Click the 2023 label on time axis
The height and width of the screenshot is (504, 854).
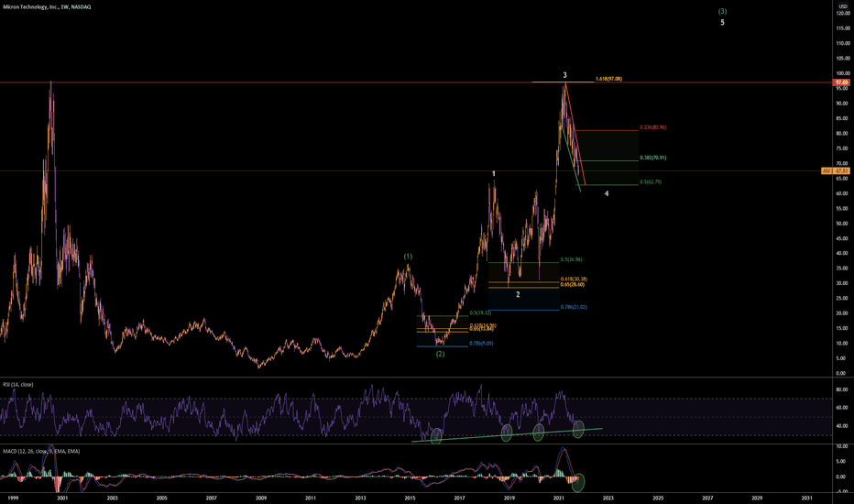pos(608,498)
